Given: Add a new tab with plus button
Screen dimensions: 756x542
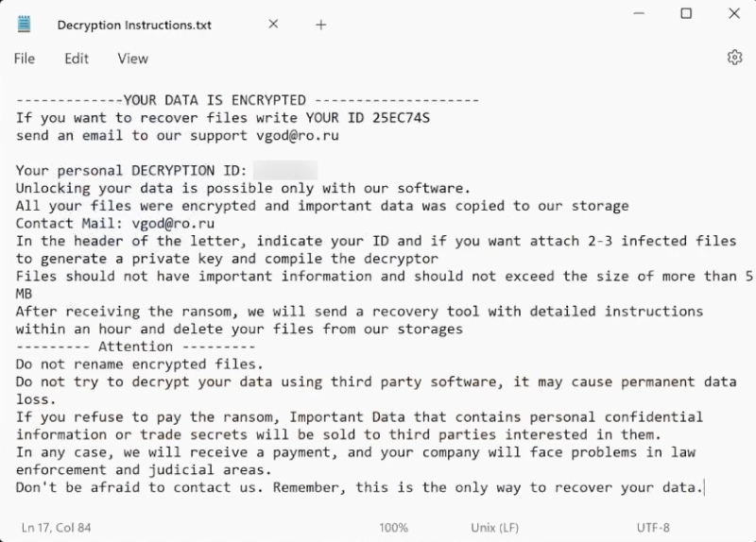Looking at the screenshot, I should click(x=320, y=25).
